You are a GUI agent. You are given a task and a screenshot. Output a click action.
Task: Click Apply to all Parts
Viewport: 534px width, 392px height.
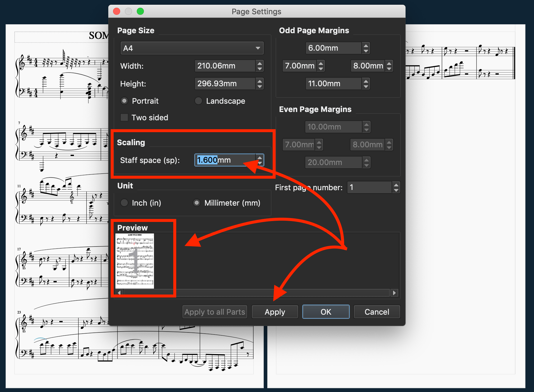click(214, 312)
